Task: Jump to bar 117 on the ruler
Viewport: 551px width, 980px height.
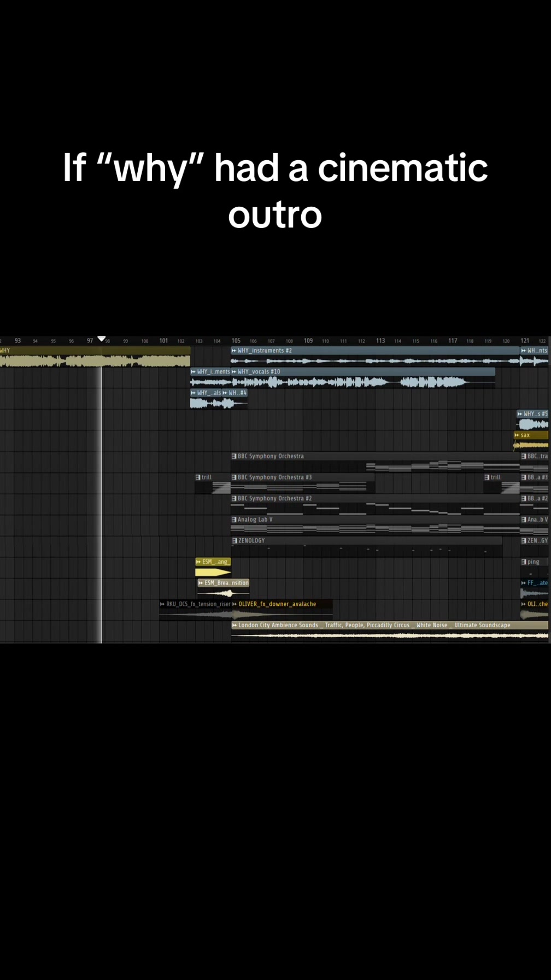Action: coord(453,341)
